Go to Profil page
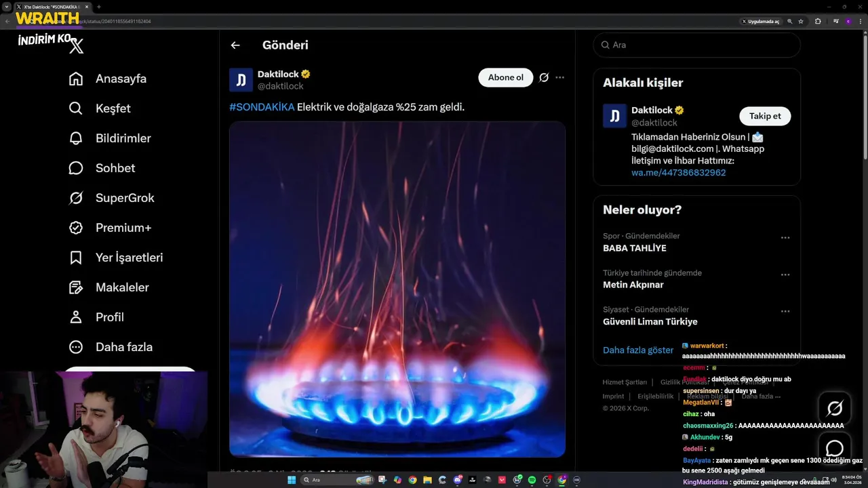 tap(96, 317)
